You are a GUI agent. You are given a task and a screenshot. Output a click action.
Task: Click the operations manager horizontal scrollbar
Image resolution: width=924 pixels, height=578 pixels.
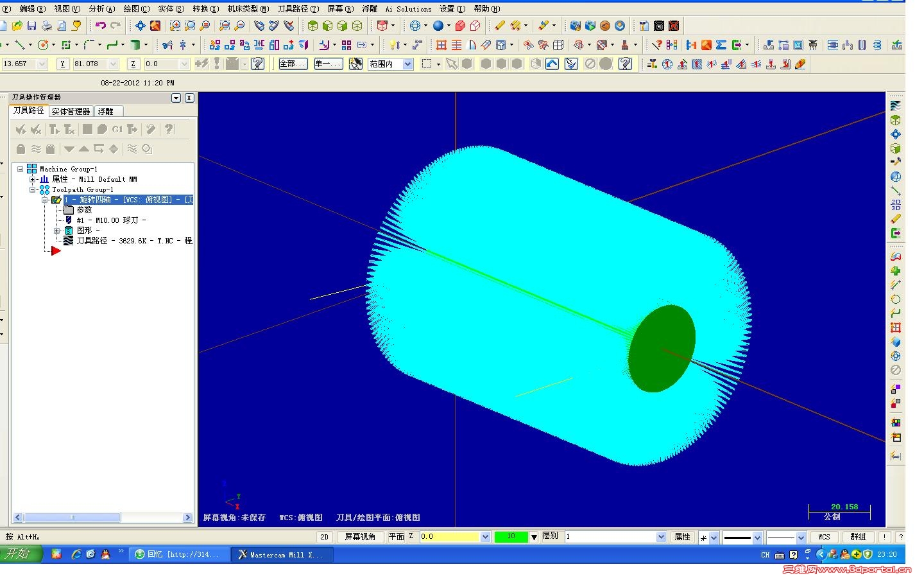(103, 517)
